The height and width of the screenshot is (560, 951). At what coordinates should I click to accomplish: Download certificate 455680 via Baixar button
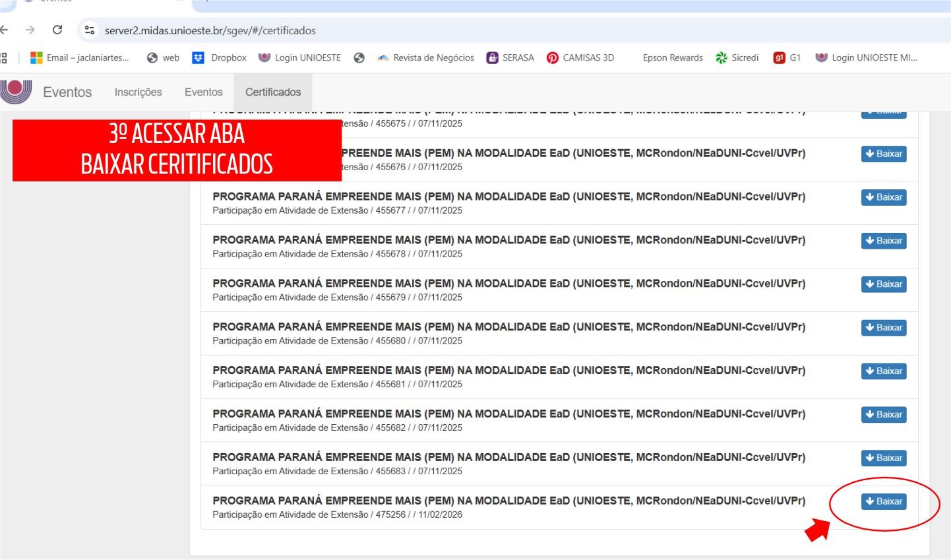tap(884, 328)
